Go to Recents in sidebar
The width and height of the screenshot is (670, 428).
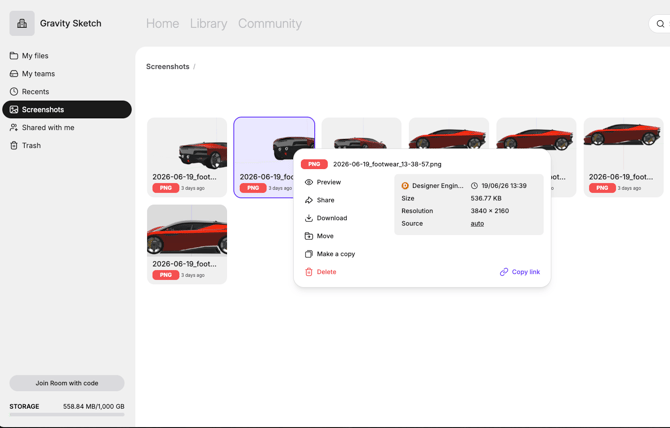pyautogui.click(x=35, y=91)
